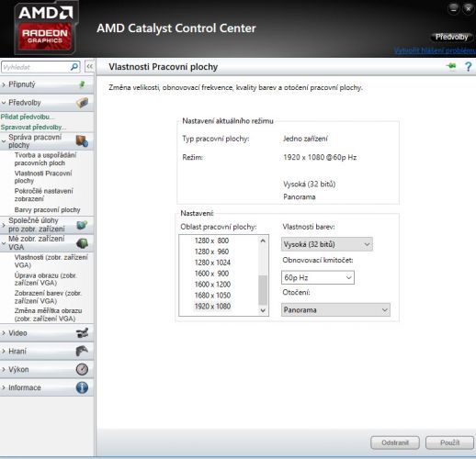Open Úprava obrazu (zobr. zařízení VGA)
The width and height of the screenshot is (476, 459).
46,279
